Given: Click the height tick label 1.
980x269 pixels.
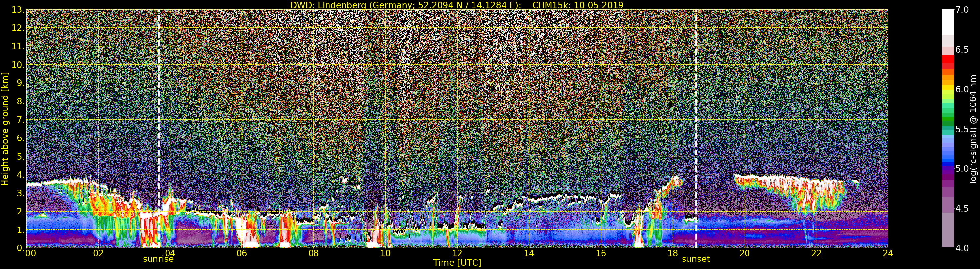Looking at the screenshot, I should click(x=20, y=230).
